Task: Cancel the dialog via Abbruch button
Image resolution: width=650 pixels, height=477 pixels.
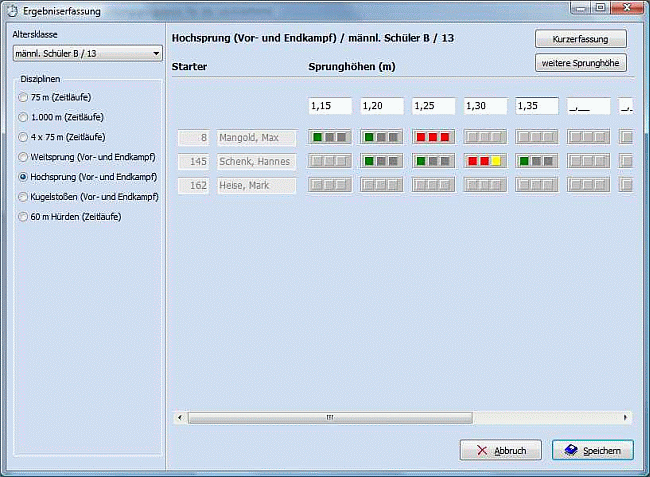Action: pyautogui.click(x=500, y=451)
